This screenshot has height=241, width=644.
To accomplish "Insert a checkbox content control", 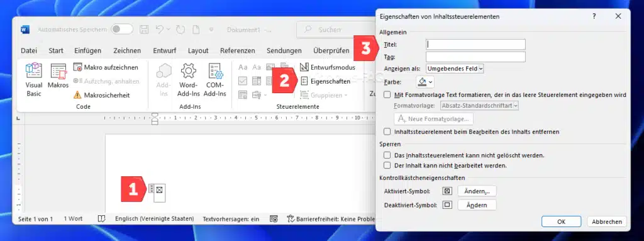I will 243,81.
